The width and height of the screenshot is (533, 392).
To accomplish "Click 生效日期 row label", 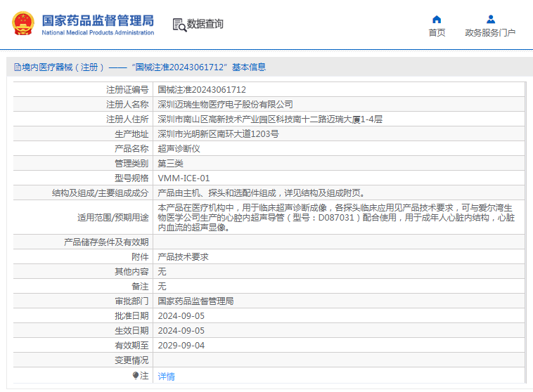I will point(132,330).
